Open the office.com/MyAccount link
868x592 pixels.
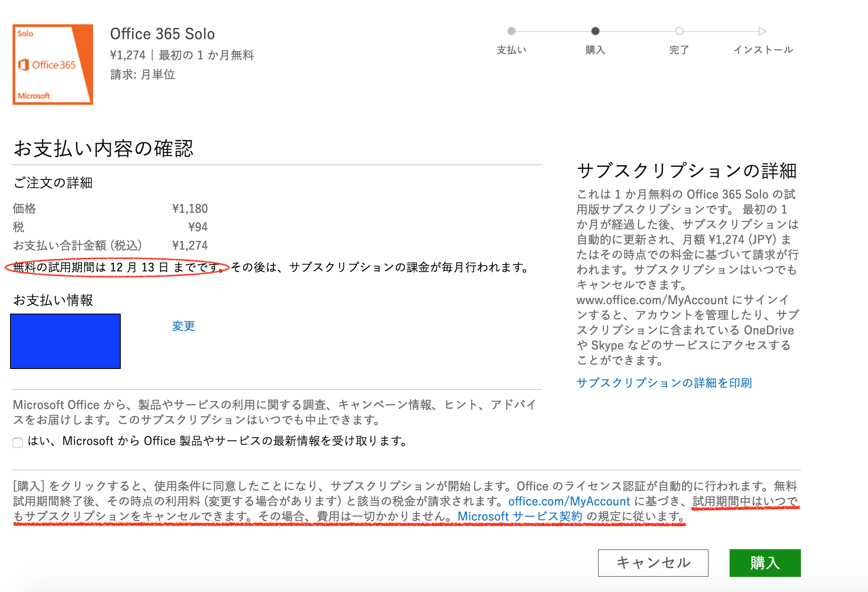click(569, 501)
